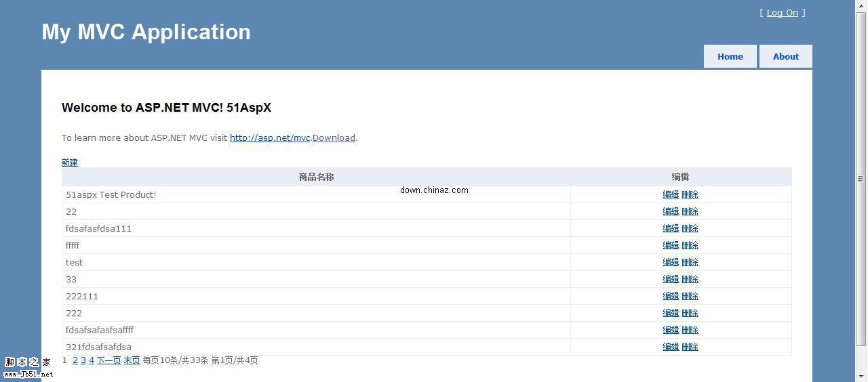Click 删除 for 51aspx Test Product! row

coord(690,194)
